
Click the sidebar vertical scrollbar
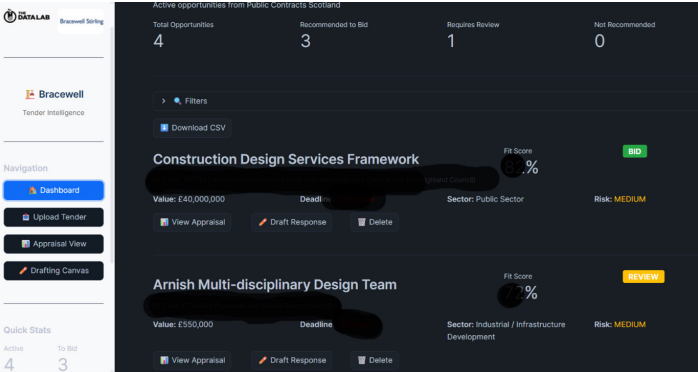coord(112,145)
